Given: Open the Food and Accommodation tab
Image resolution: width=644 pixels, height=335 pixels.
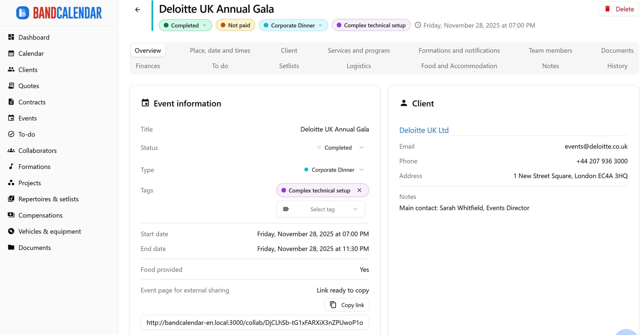Looking at the screenshot, I should 459,66.
